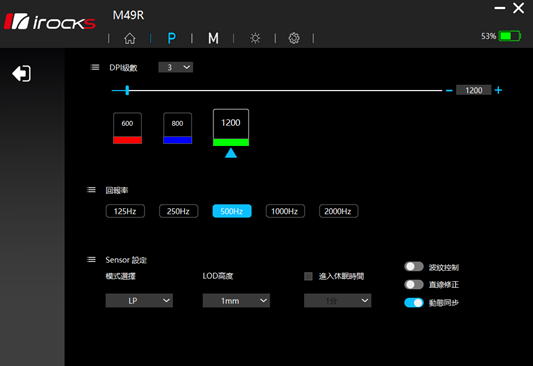Screen dimensions: 533x366
Task: Increase DPI with the plus button
Action: click(498, 90)
